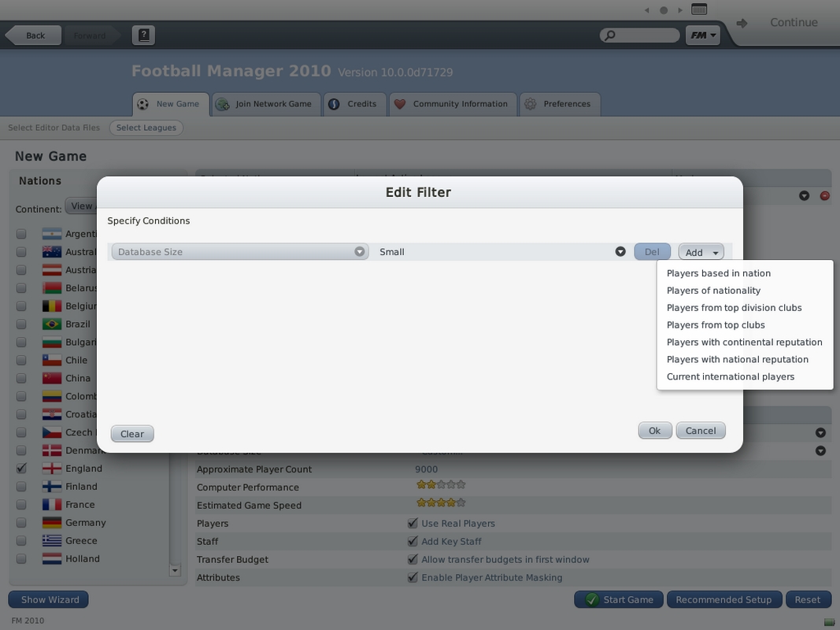
Task: Toggle the Use Real Players checkbox
Action: pyautogui.click(x=413, y=524)
